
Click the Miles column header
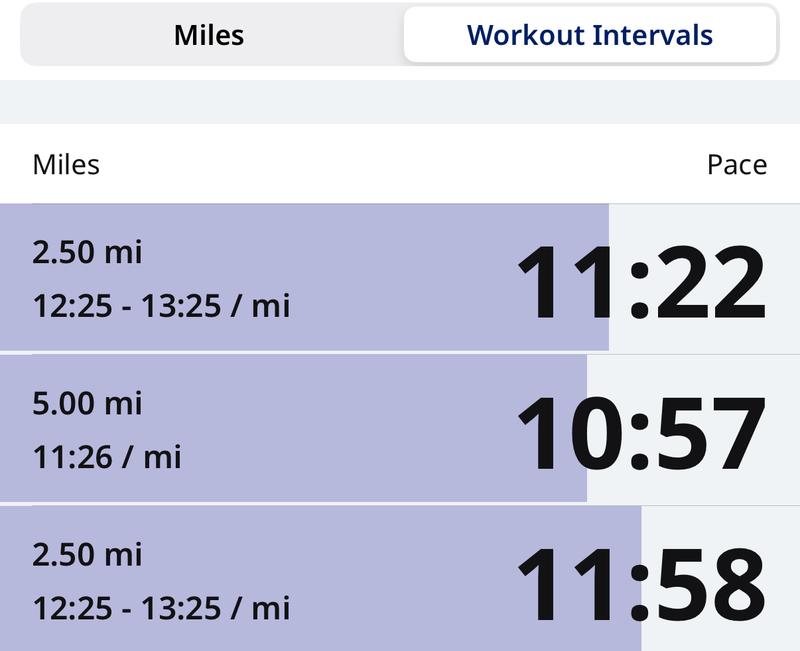(x=66, y=164)
